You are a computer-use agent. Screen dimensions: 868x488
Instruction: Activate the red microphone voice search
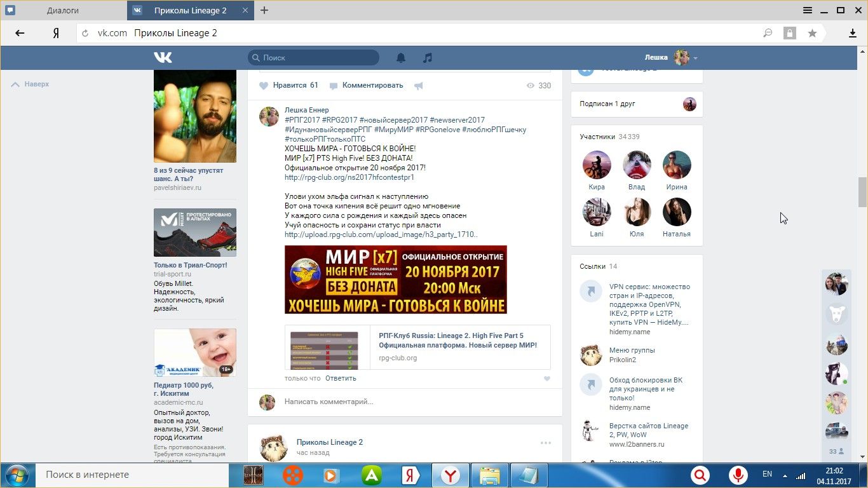point(738,475)
